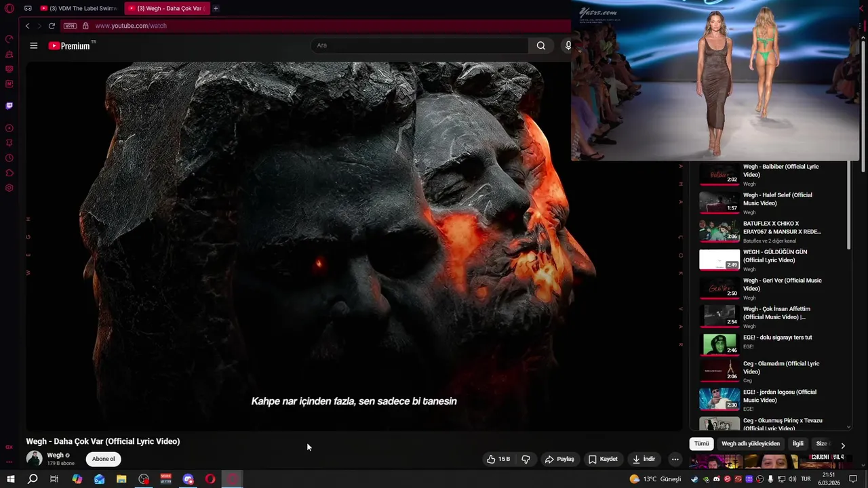868x488 pixels.
Task: Open Steam icon in system tray
Action: click(695, 479)
